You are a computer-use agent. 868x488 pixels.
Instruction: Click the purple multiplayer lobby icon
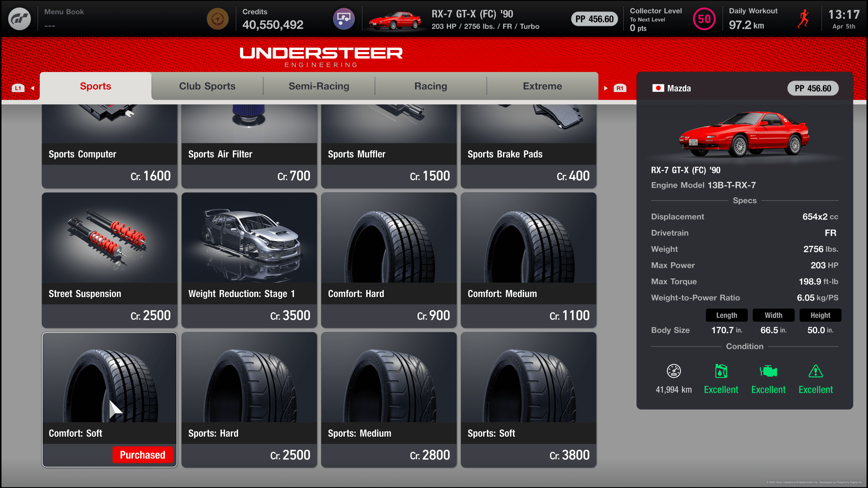pos(344,19)
